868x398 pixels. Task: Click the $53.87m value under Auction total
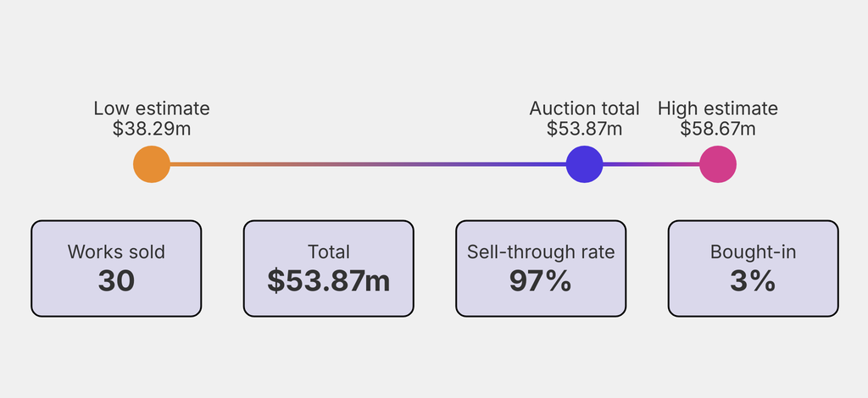click(584, 129)
